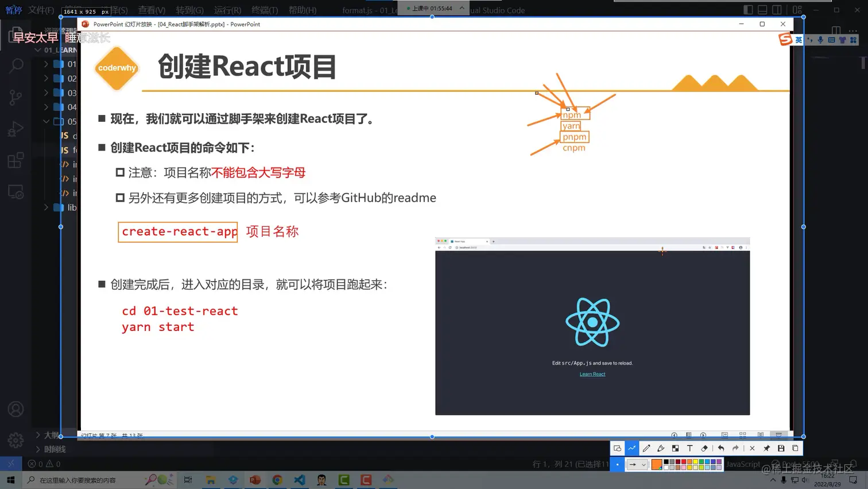Redo the annotation

pos(735,448)
